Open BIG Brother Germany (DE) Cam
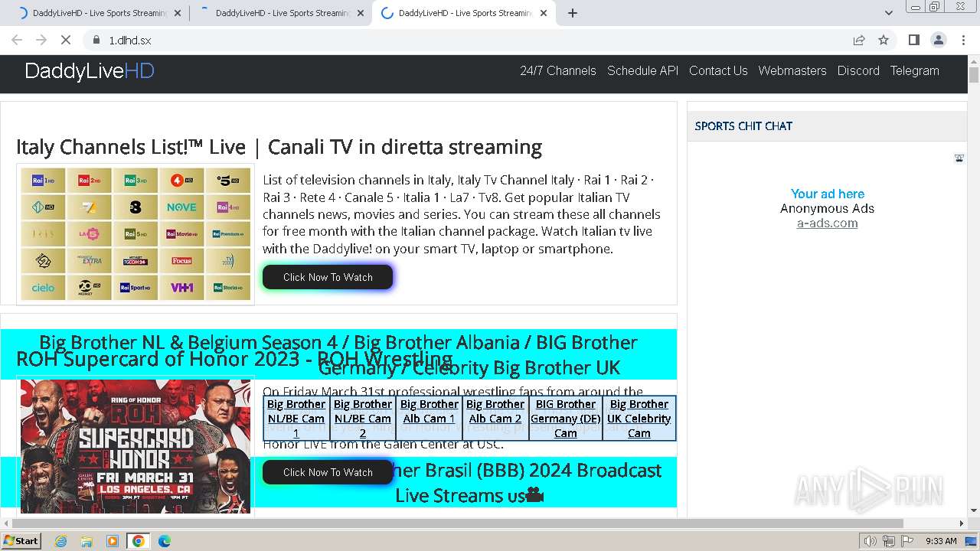980x551 pixels. click(x=566, y=419)
